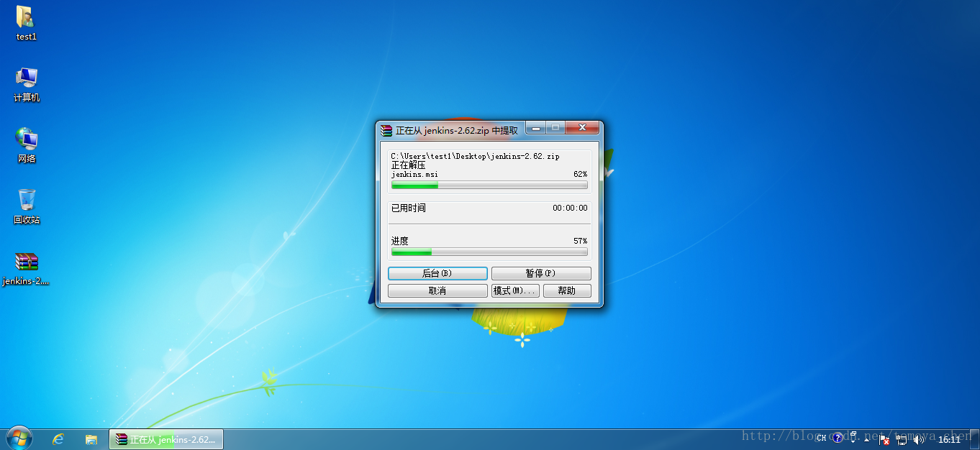Open the network status tray icon

click(902, 439)
